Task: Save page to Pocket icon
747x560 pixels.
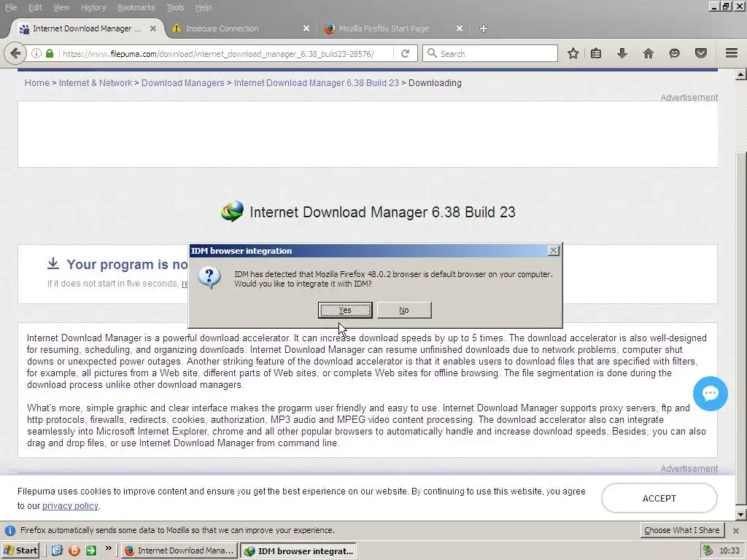Action: pyautogui.click(x=701, y=53)
